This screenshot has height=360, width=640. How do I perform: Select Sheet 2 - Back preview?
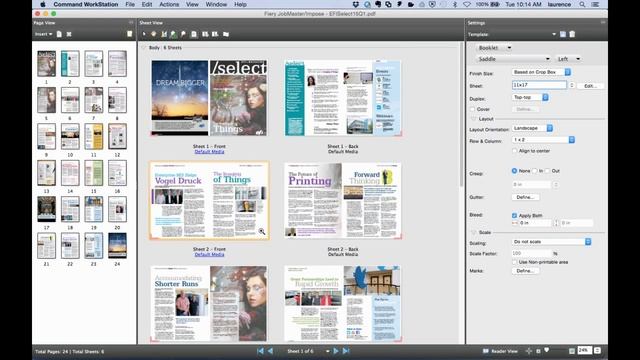pyautogui.click(x=343, y=200)
